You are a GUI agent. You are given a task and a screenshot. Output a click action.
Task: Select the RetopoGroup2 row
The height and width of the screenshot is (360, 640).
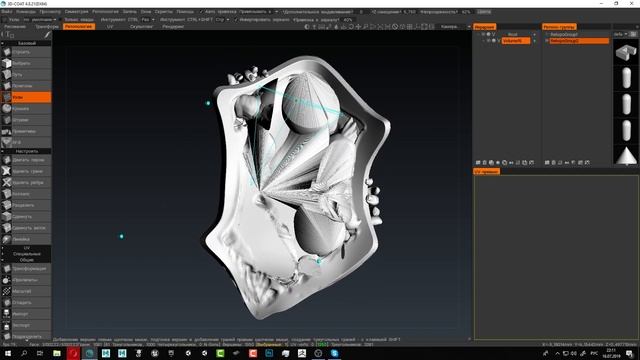click(x=579, y=41)
